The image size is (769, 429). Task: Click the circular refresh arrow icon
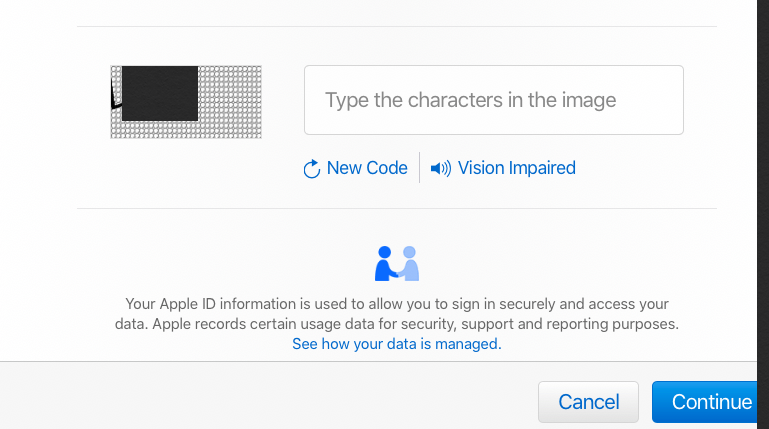coord(312,169)
